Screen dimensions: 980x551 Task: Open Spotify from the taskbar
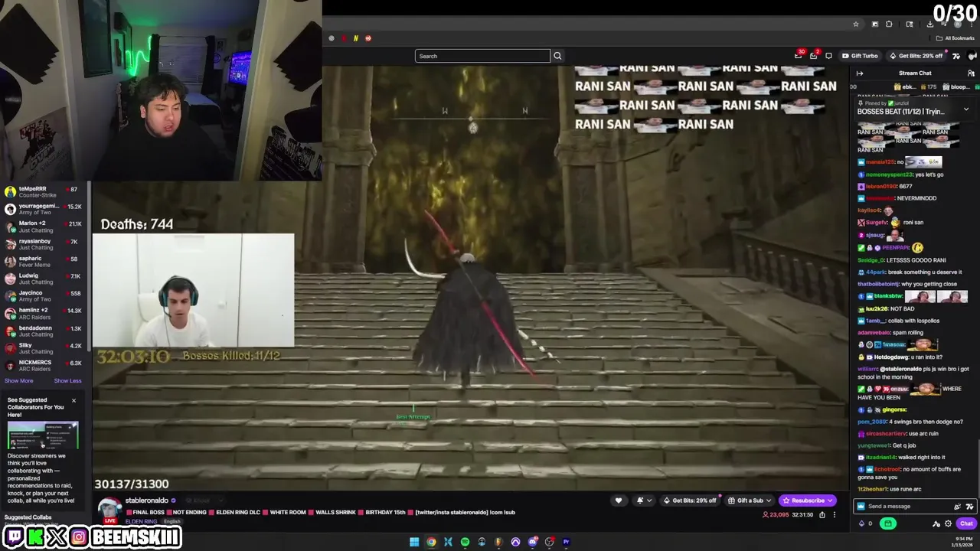coord(465,542)
